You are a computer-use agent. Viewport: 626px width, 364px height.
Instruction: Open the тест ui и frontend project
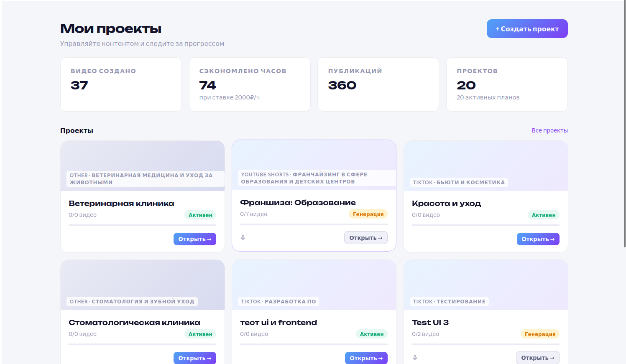(x=366, y=358)
